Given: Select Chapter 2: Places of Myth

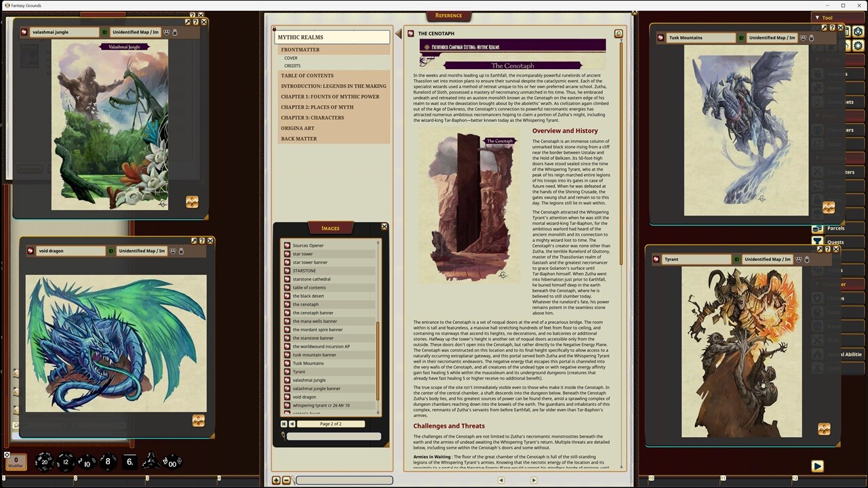Looking at the screenshot, I should pos(317,107).
